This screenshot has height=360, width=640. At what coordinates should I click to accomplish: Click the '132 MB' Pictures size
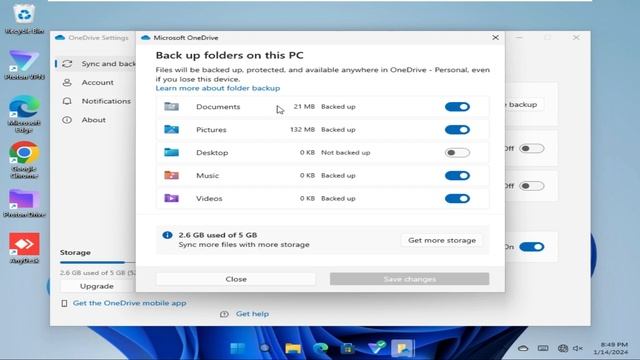click(x=302, y=129)
